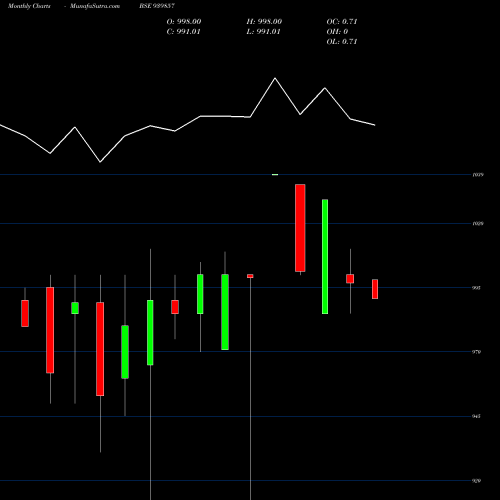Click the 'BSE 939837' symbol label
500x500 pixels.
point(157,6)
